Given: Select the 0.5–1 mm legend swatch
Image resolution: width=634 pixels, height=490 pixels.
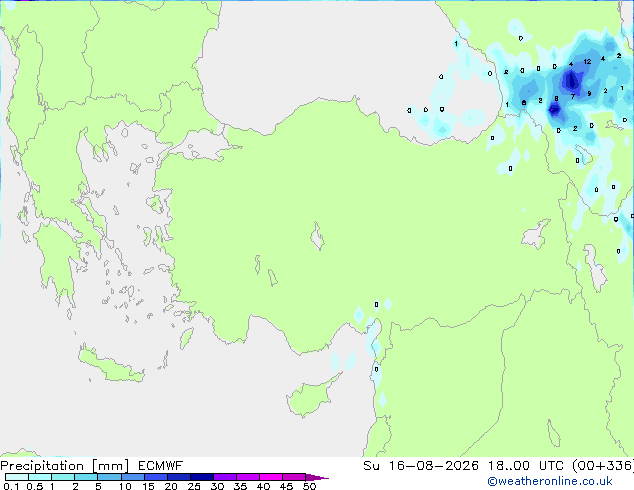Looking at the screenshot, I should pos(40,477).
